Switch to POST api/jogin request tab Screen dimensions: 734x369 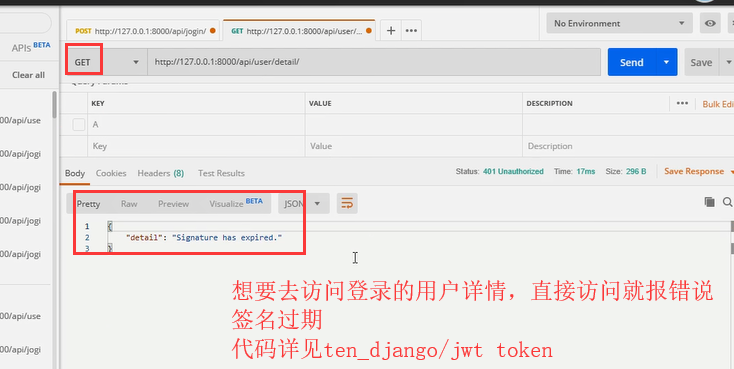tap(143, 31)
